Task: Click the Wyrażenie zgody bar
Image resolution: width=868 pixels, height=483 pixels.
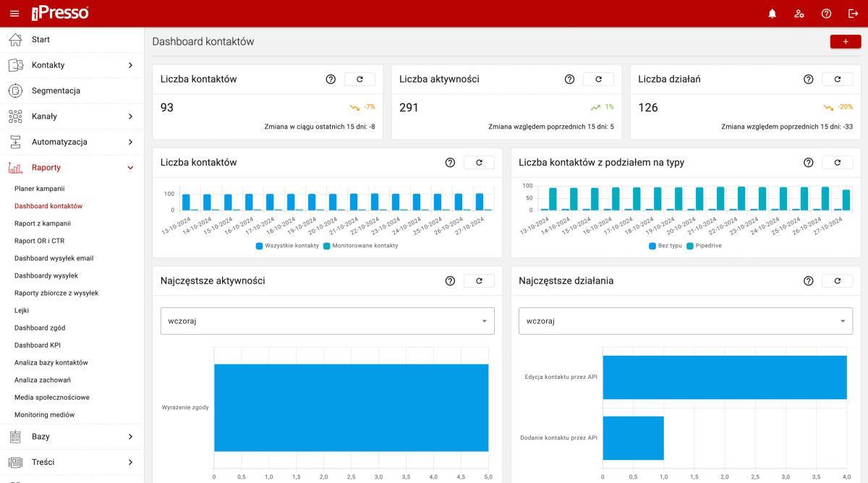Action: (352, 408)
